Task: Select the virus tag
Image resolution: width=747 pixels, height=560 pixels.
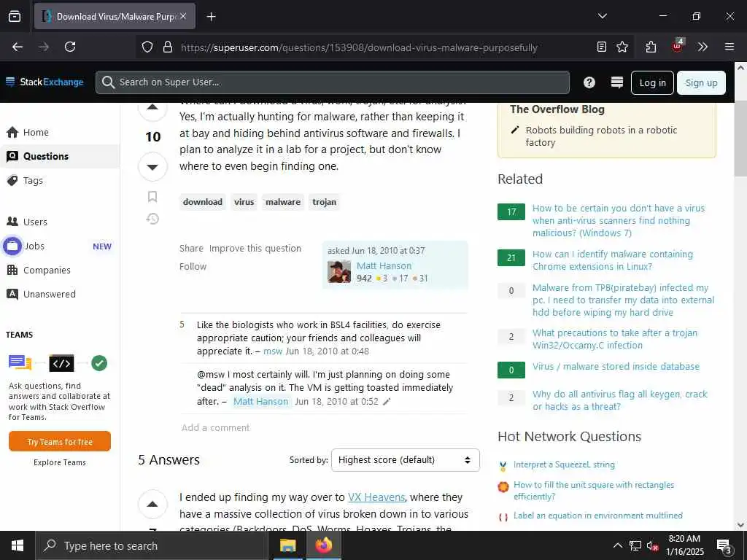Action: tap(244, 202)
